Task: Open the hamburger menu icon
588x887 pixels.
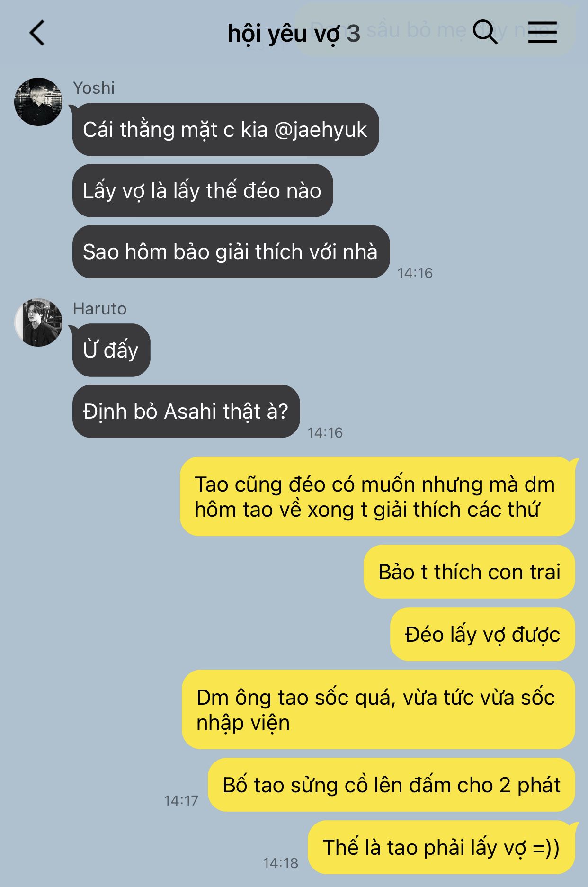Action: click(543, 32)
